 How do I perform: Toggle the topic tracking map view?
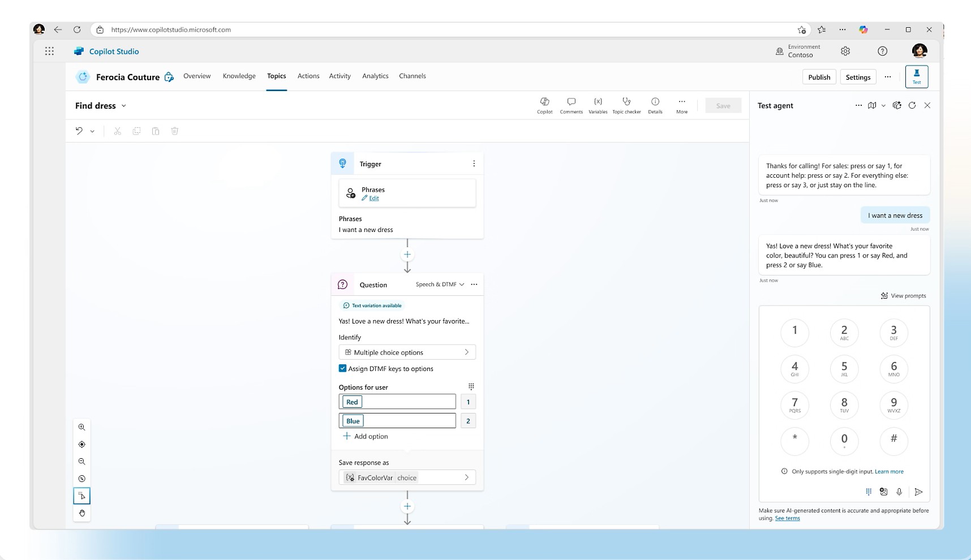tap(872, 105)
